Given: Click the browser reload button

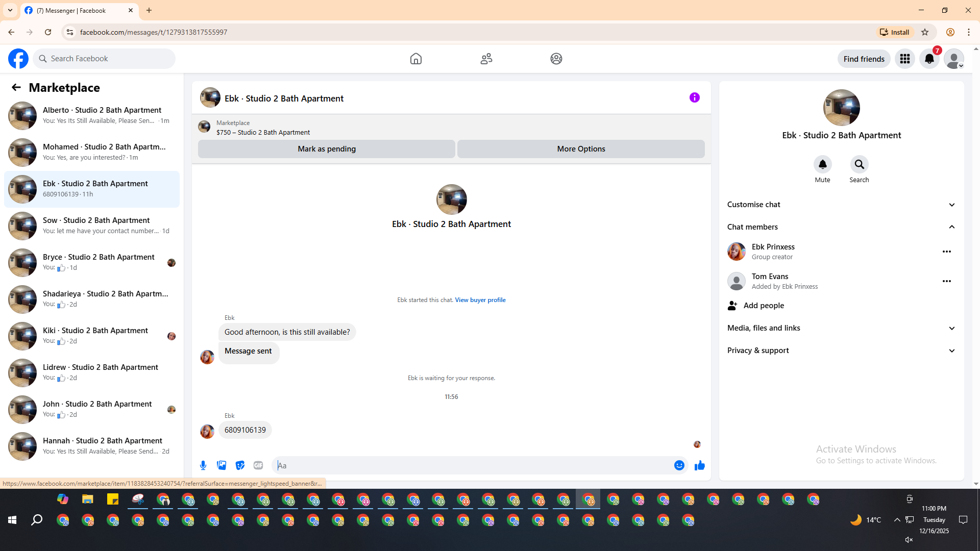Looking at the screenshot, I should tap(48, 32).
